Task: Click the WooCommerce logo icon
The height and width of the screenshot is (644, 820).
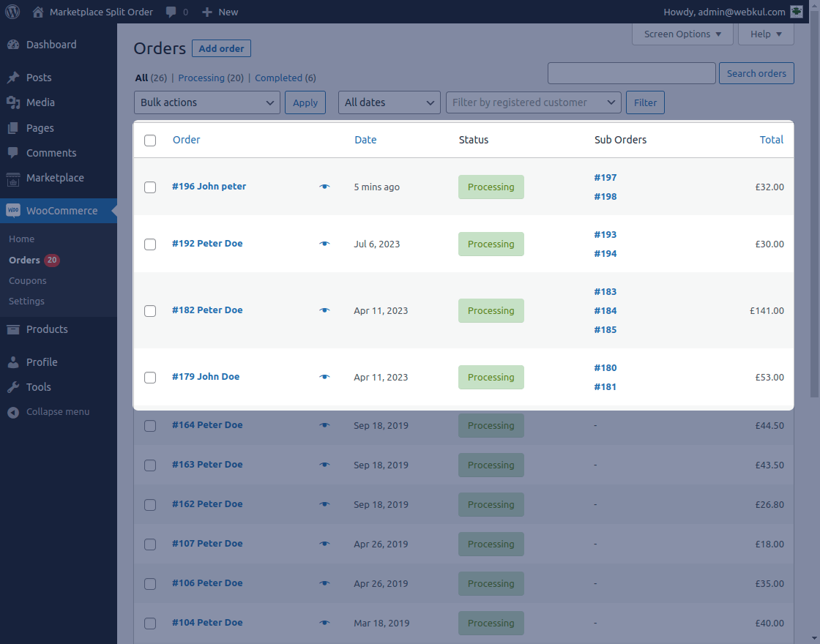Action: click(x=13, y=211)
